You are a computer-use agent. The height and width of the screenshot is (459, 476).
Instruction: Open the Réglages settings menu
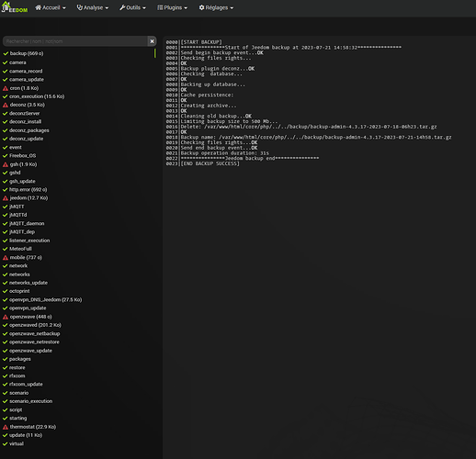click(x=216, y=7)
